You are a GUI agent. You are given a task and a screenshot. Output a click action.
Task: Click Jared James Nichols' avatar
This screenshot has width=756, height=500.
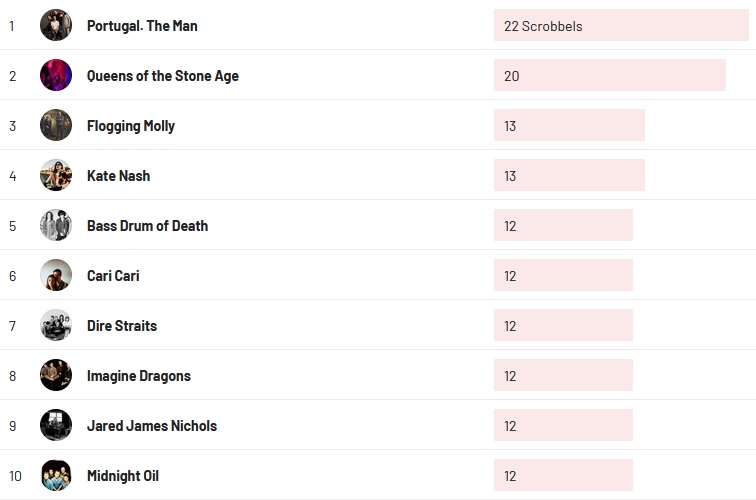(56, 425)
